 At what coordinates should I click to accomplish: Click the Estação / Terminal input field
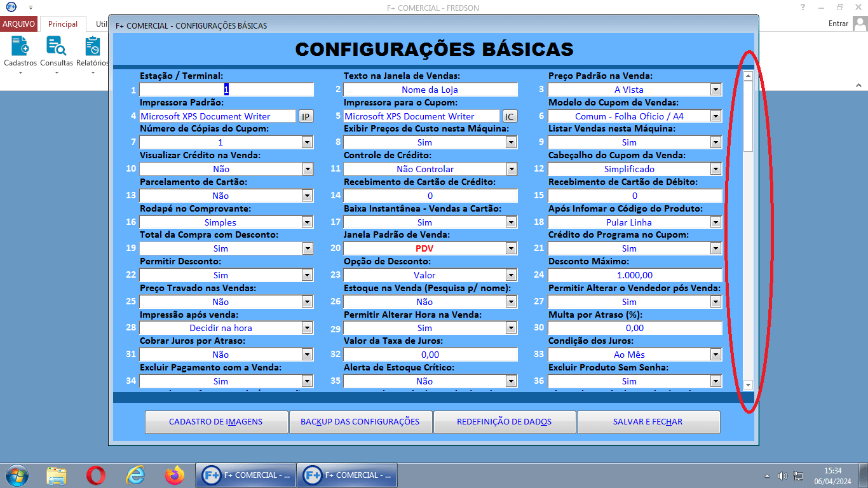(227, 90)
